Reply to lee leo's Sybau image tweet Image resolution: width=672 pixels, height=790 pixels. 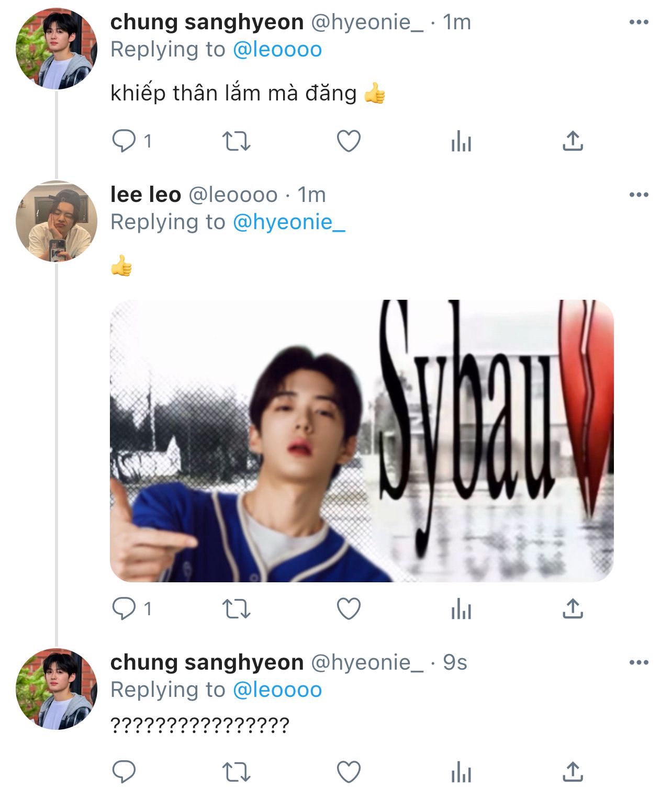[x=124, y=608]
